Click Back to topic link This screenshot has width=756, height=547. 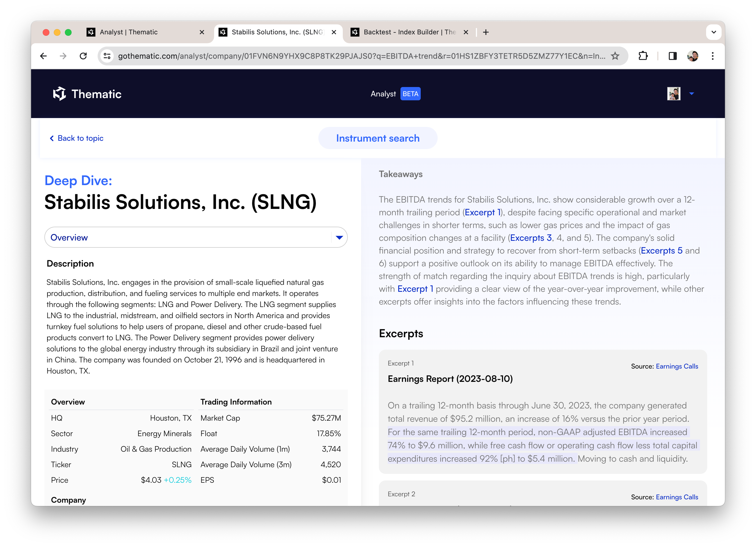click(x=76, y=138)
